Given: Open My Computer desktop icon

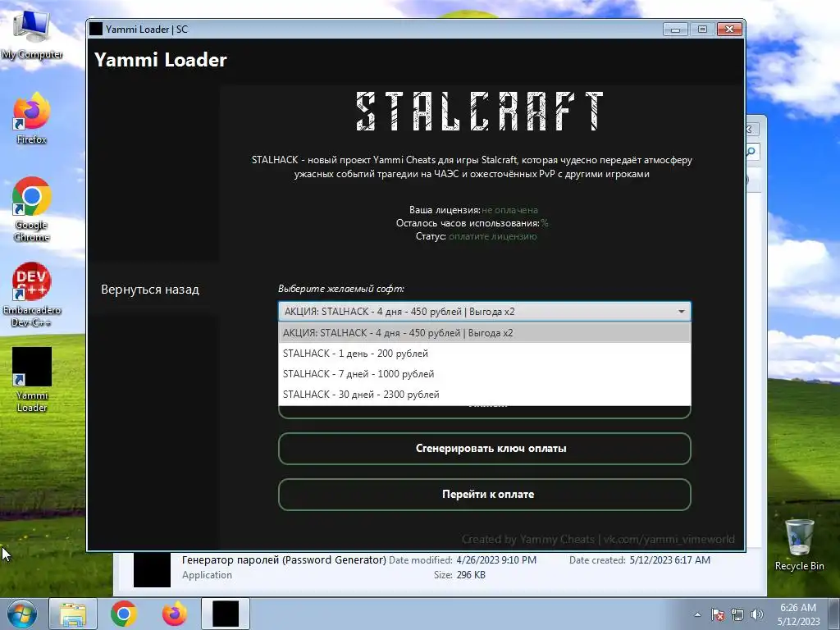Looking at the screenshot, I should (x=32, y=32).
